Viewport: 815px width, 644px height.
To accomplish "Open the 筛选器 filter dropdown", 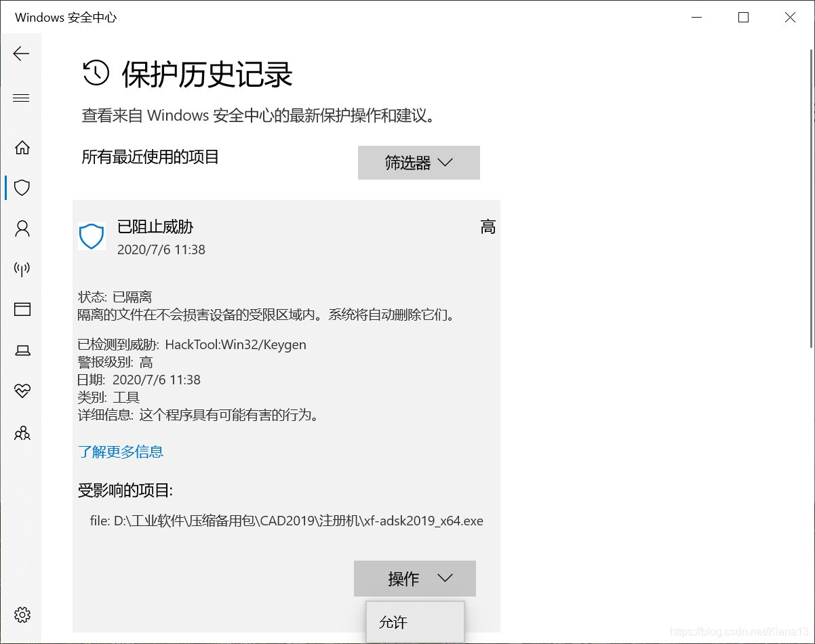I will coord(418,163).
